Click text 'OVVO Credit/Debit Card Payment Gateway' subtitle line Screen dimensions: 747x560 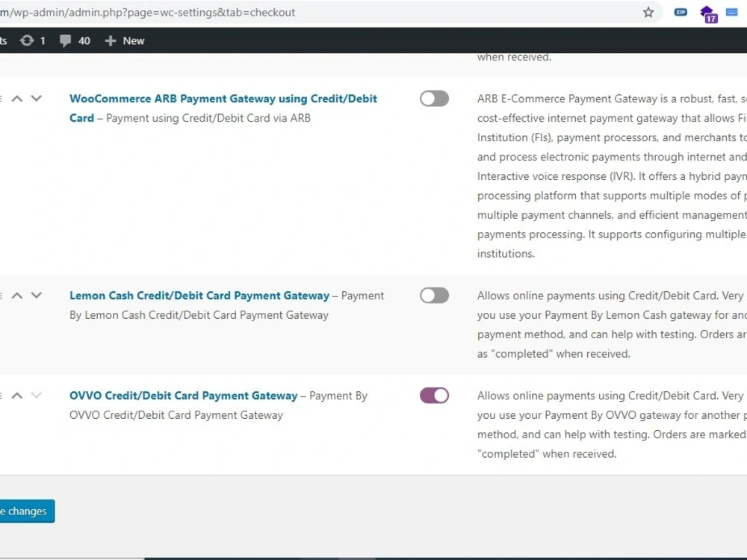click(x=176, y=414)
